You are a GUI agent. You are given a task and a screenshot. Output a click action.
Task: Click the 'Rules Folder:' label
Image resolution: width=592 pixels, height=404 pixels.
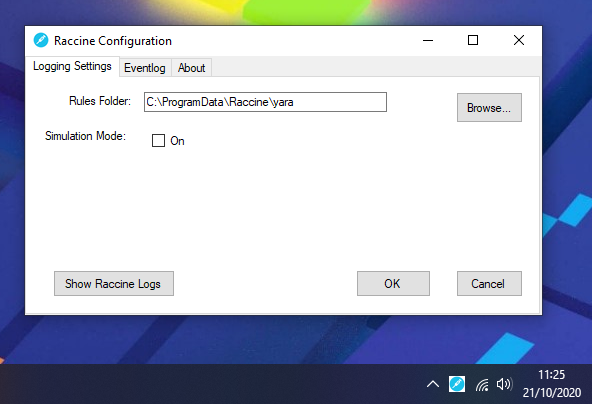pos(100,101)
